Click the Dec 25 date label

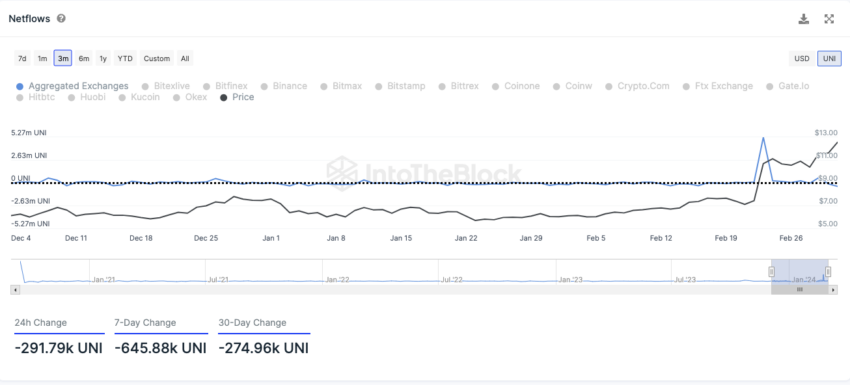click(x=206, y=238)
